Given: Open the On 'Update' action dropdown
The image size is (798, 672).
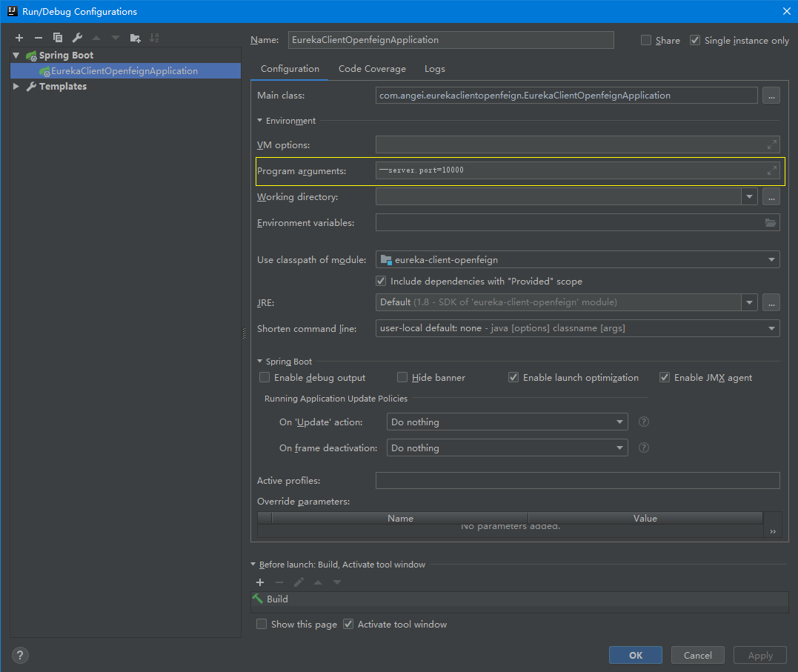Looking at the screenshot, I should (x=507, y=422).
